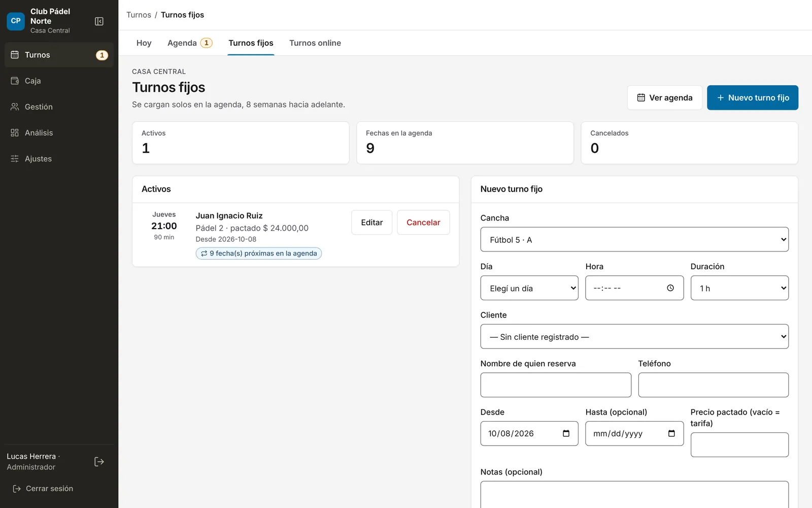Switch to the Hoy tab
Image resolution: width=812 pixels, height=508 pixels.
pos(144,43)
